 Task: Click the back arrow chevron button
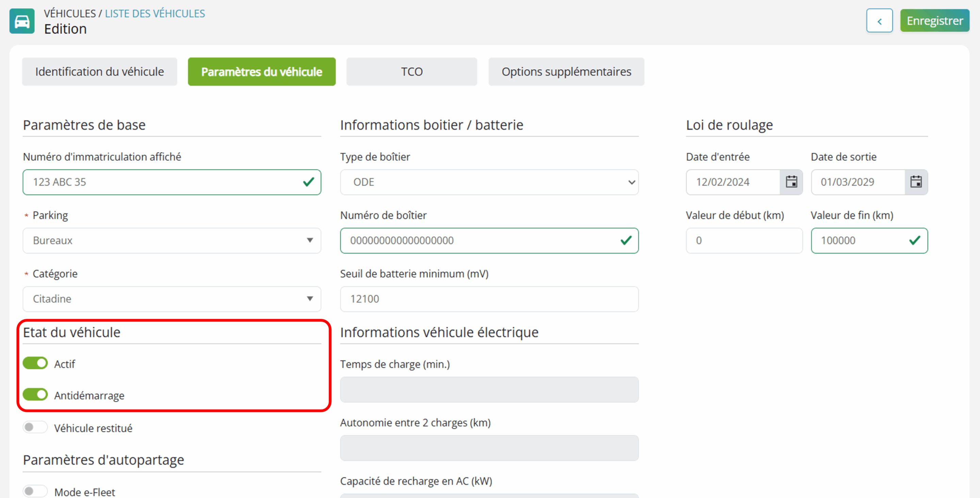pos(879,21)
